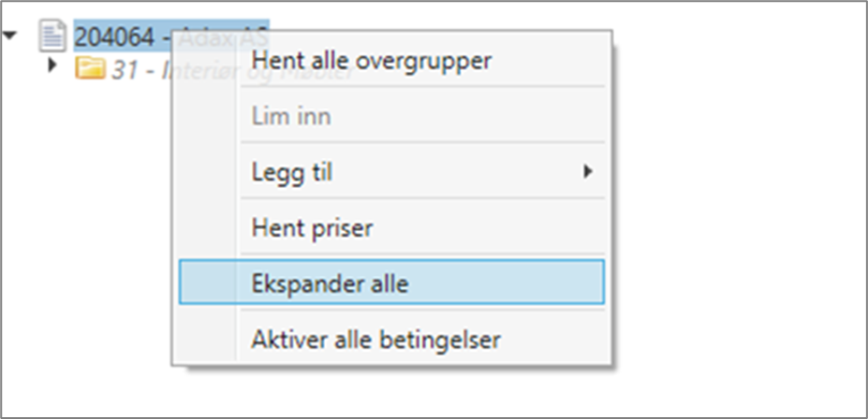Select the highlighted Ekspander alle entry
The height and width of the screenshot is (419, 868).
(x=330, y=282)
